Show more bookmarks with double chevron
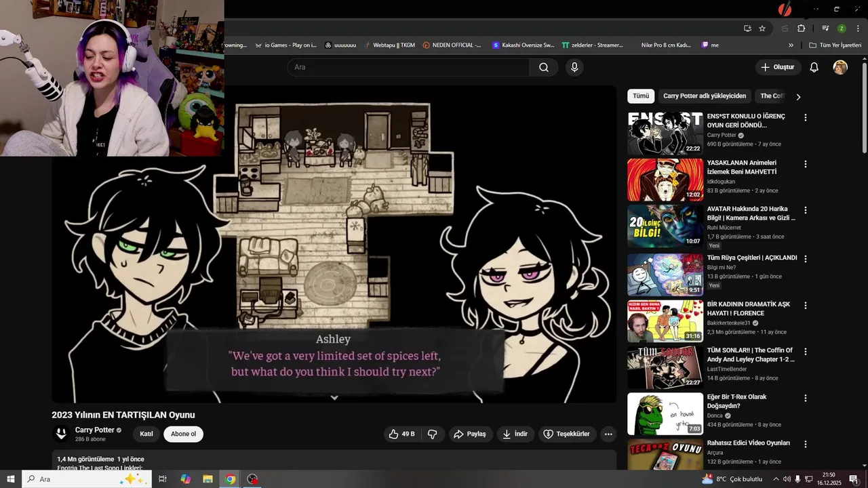The height and width of the screenshot is (488, 868). [791, 45]
